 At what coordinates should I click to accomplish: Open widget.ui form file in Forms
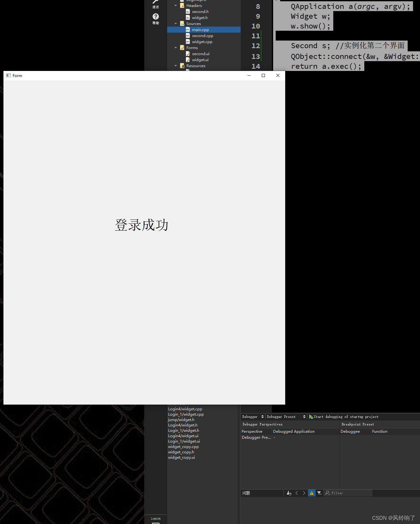[x=200, y=60]
